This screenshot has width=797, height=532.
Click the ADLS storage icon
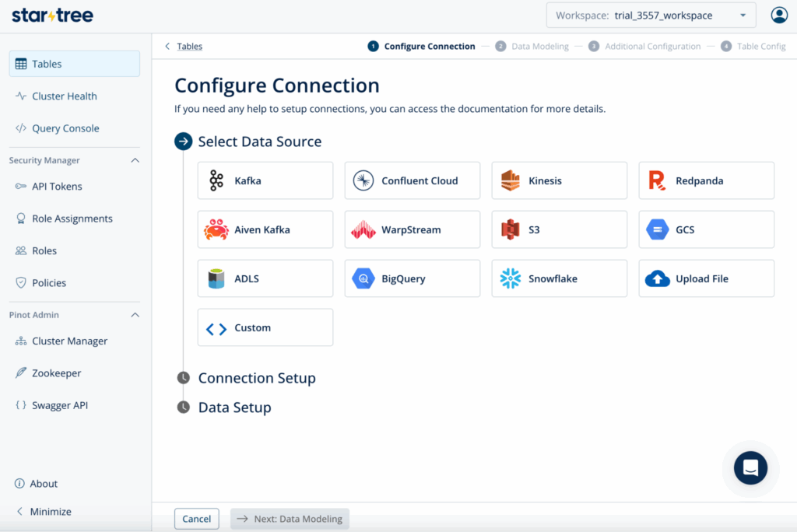pos(216,278)
